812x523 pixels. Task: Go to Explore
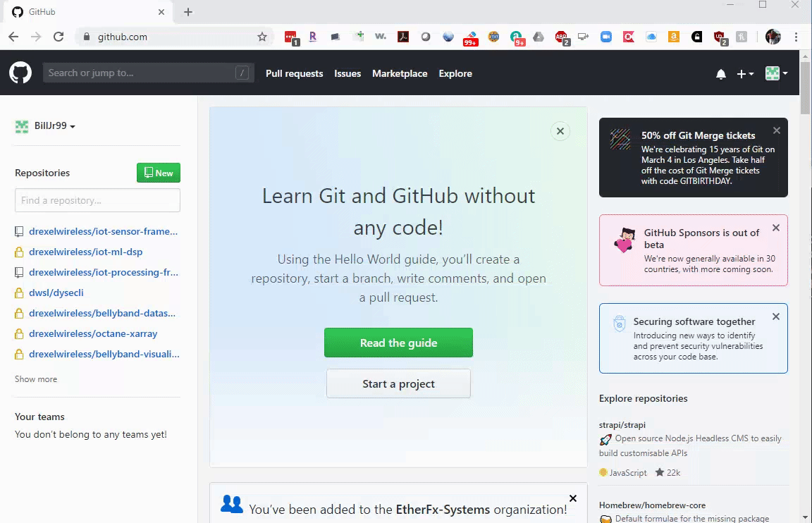point(455,73)
